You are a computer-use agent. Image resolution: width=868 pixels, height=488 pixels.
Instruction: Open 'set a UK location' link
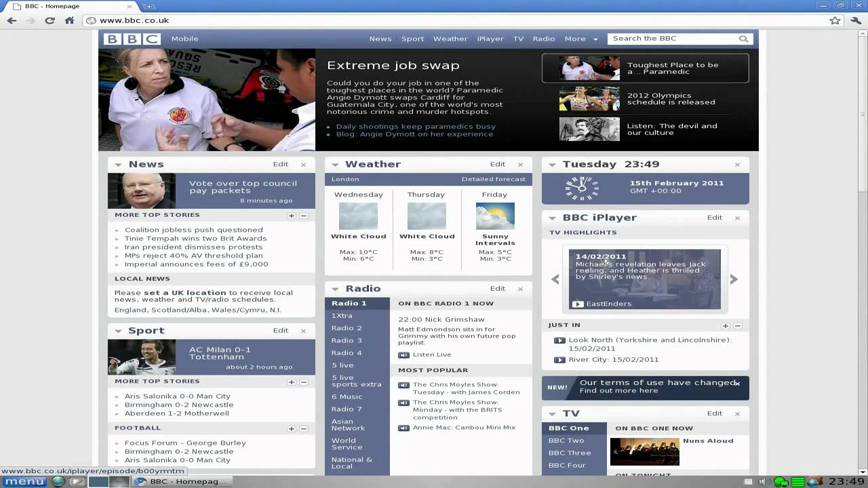pos(185,293)
